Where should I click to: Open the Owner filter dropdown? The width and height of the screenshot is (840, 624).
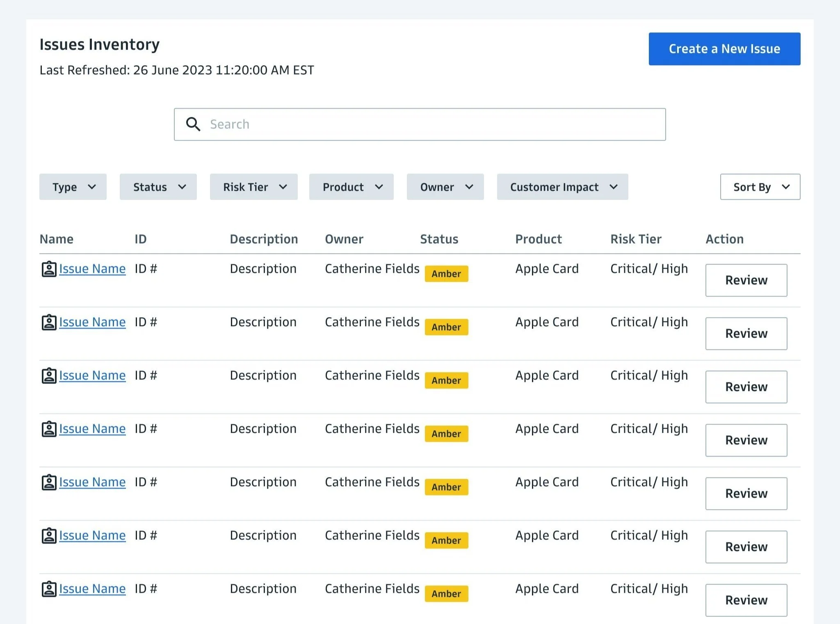pyautogui.click(x=445, y=187)
